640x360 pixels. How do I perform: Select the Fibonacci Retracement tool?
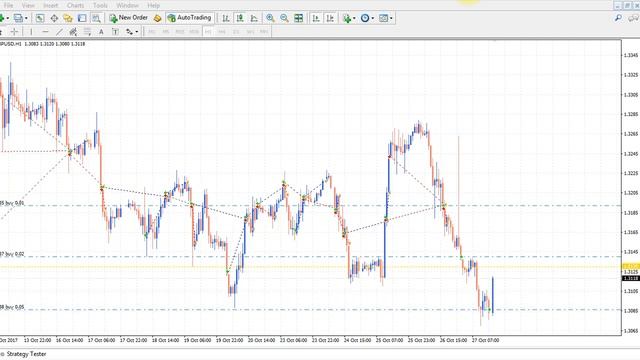pos(87,31)
